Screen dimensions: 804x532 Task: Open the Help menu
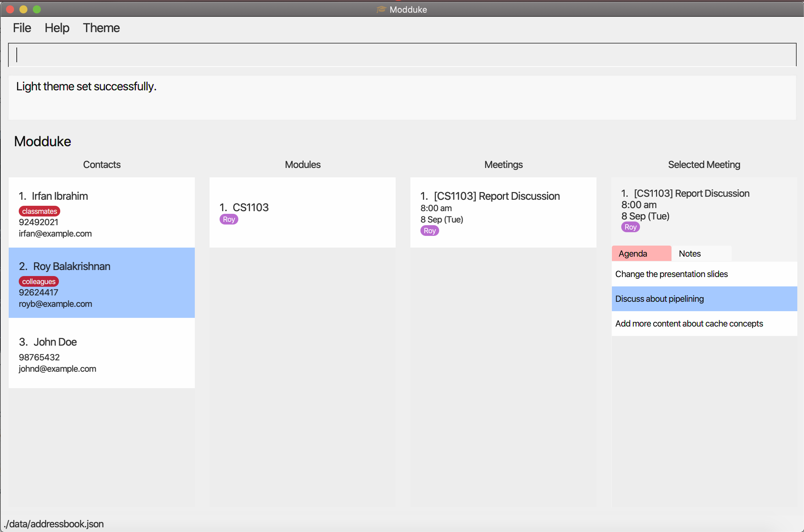tap(57, 28)
